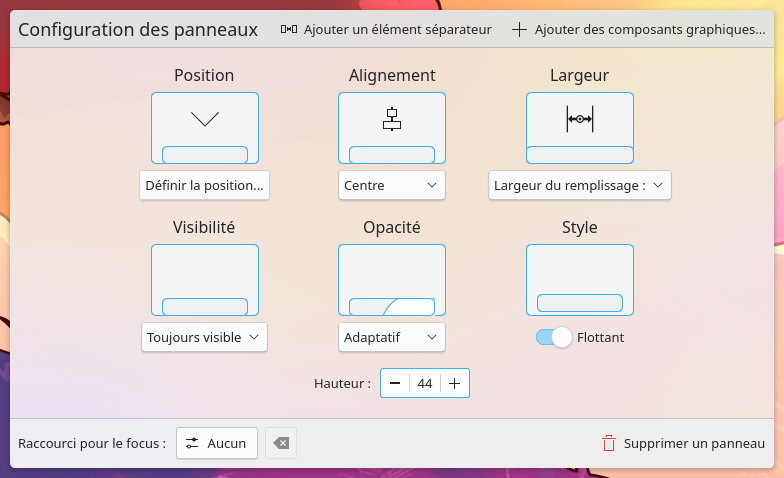Expand the Largeur du remplissage dropdown
The height and width of the screenshot is (478, 784).
coord(579,185)
